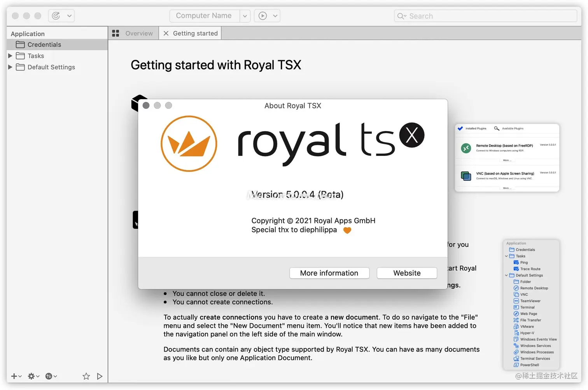
Task: Click the Installed Plugins screenshot thumbnail
Action: [x=507, y=157]
